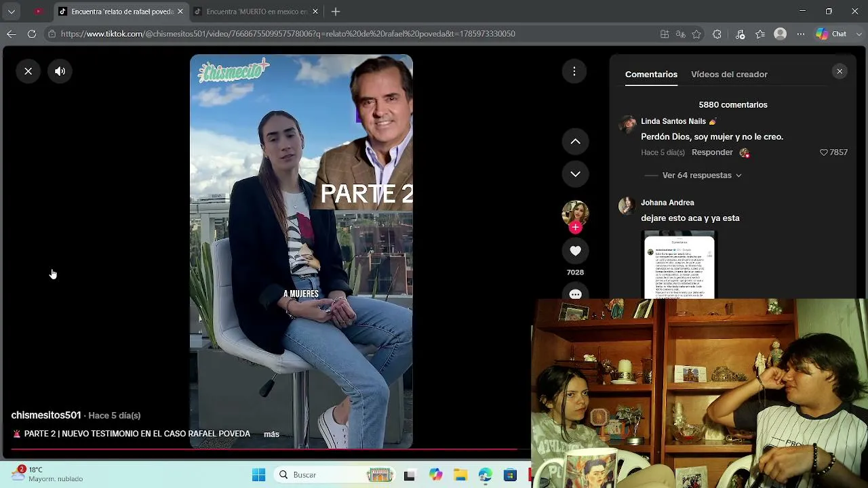Close the comments side panel

(840, 71)
